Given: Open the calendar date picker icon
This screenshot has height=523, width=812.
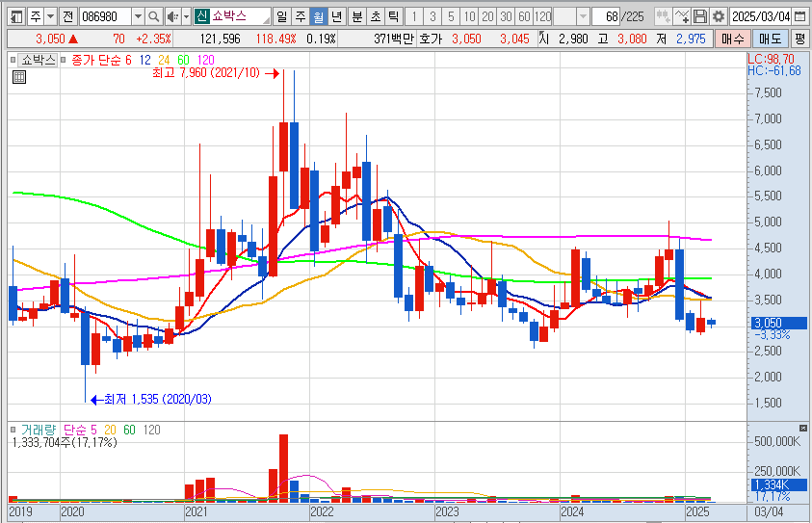Looking at the screenshot, I should pyautogui.click(x=799, y=17).
